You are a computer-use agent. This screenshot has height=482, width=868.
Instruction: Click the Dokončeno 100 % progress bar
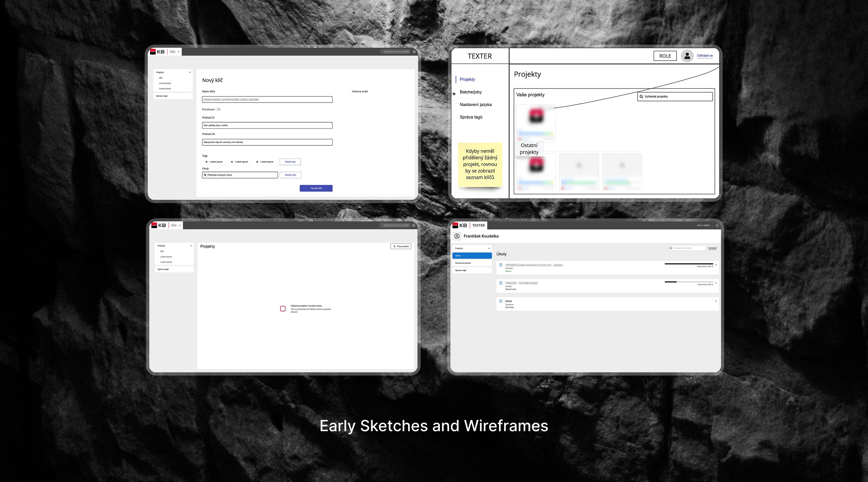689,264
